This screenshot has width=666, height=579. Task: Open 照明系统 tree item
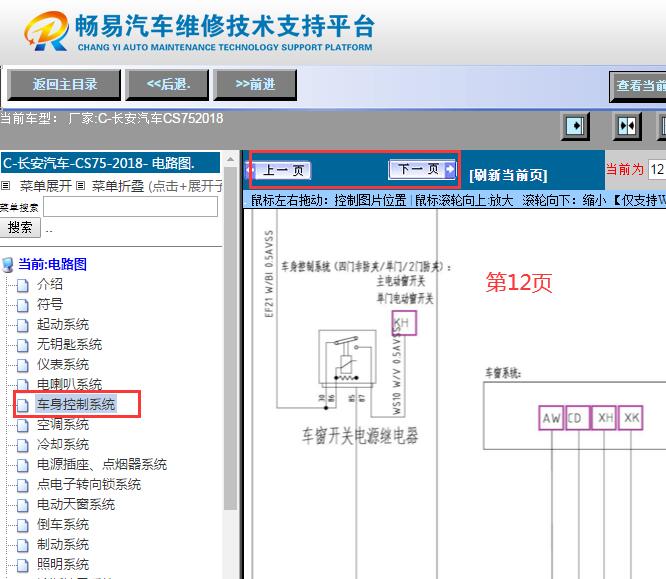pyautogui.click(x=63, y=564)
